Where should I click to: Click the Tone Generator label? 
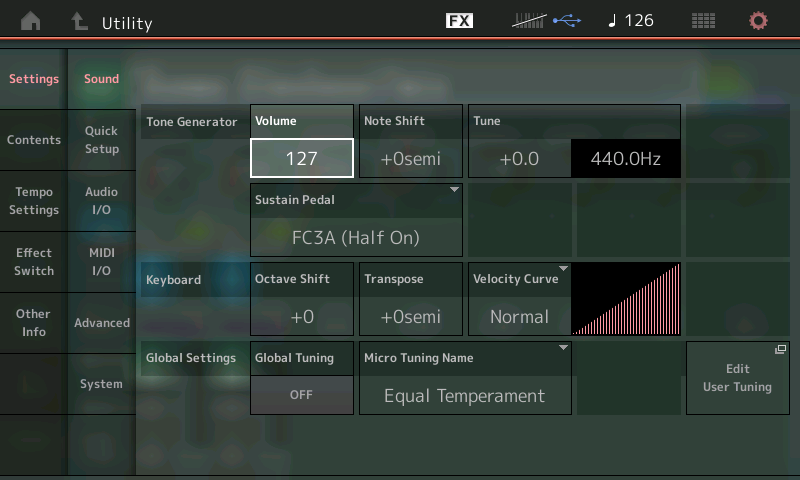coord(192,122)
